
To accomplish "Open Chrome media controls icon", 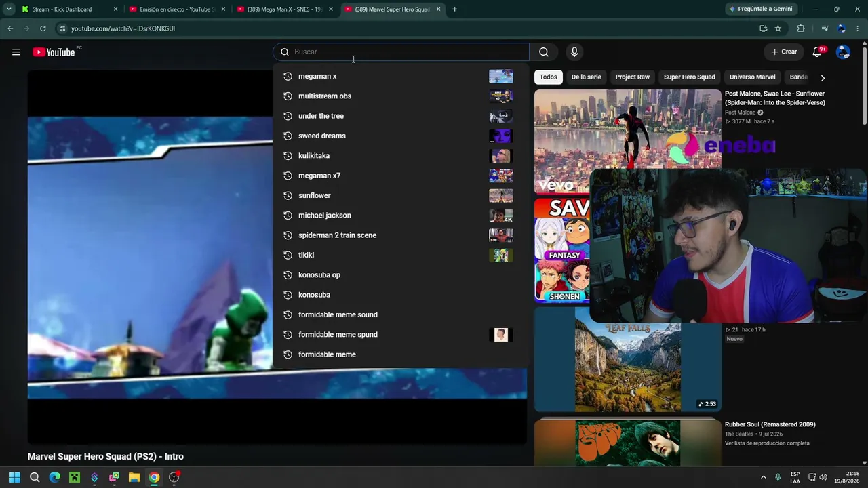I will coord(825,28).
